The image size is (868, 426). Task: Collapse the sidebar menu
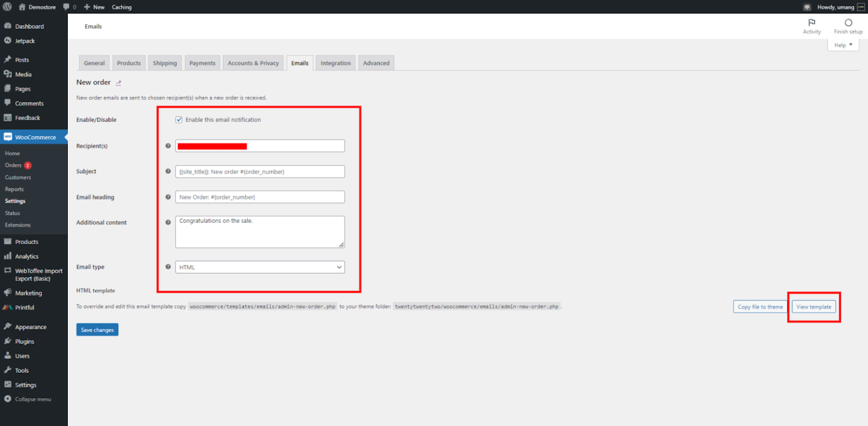(33, 399)
